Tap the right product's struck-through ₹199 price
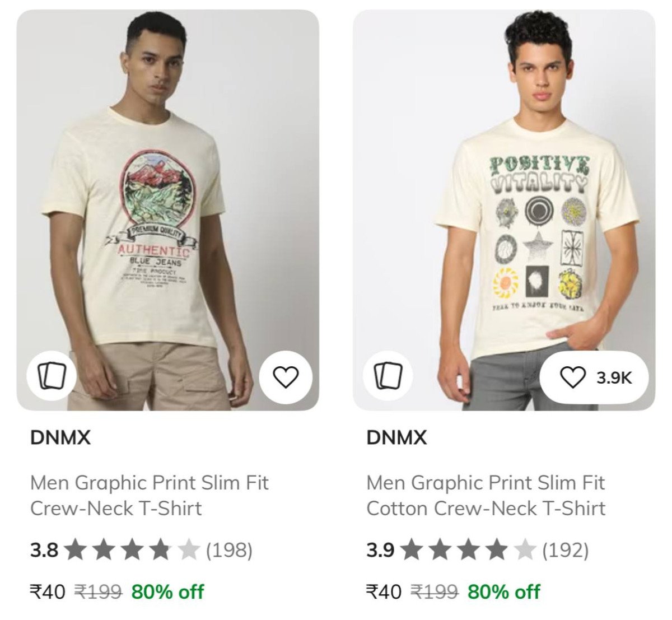The image size is (672, 620). pos(434,591)
